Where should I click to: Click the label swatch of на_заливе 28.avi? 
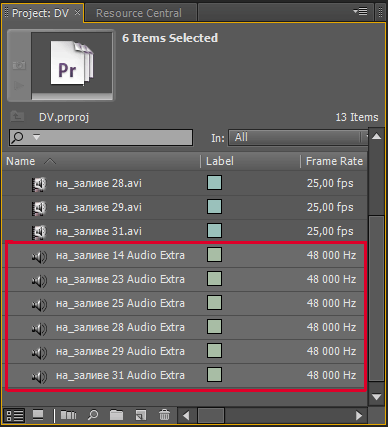[x=214, y=183]
